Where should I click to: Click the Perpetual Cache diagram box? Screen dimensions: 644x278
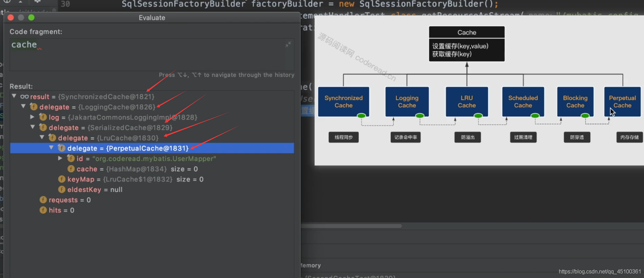(x=622, y=102)
